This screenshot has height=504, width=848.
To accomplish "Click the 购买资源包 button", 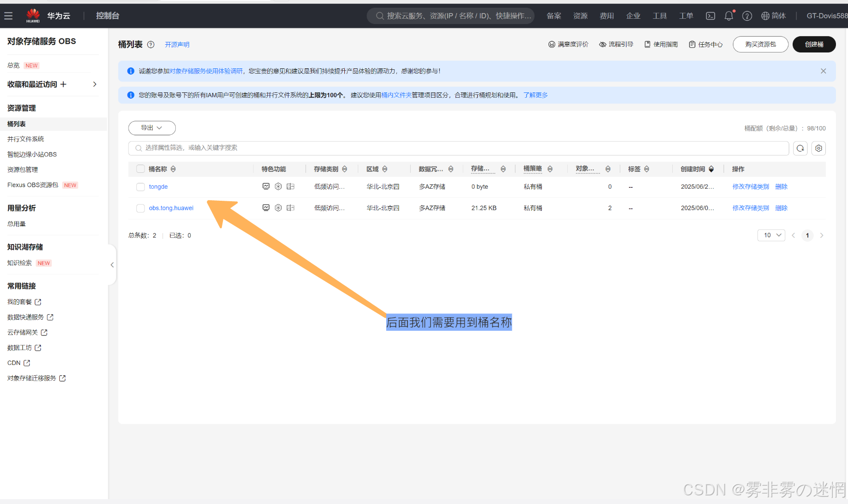I will click(761, 44).
